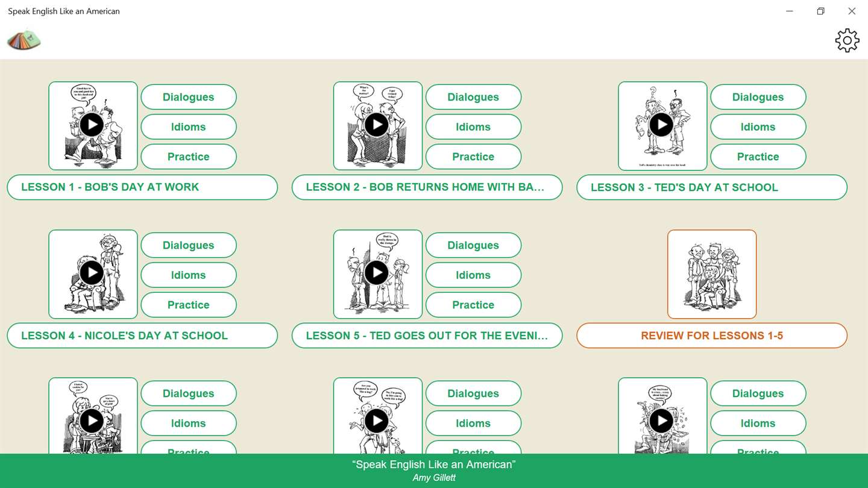The width and height of the screenshot is (868, 488).
Task: Play Lesson 3 Ted's Day at School video
Action: (661, 125)
